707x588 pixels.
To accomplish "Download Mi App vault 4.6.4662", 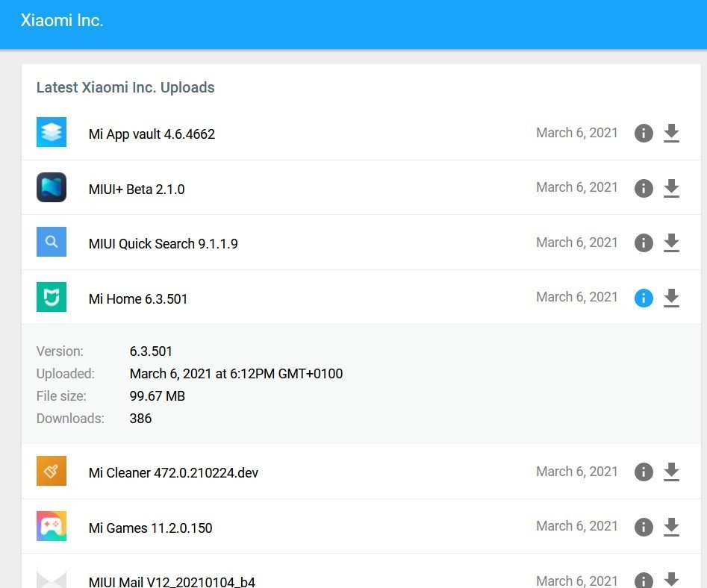I will coord(671,133).
